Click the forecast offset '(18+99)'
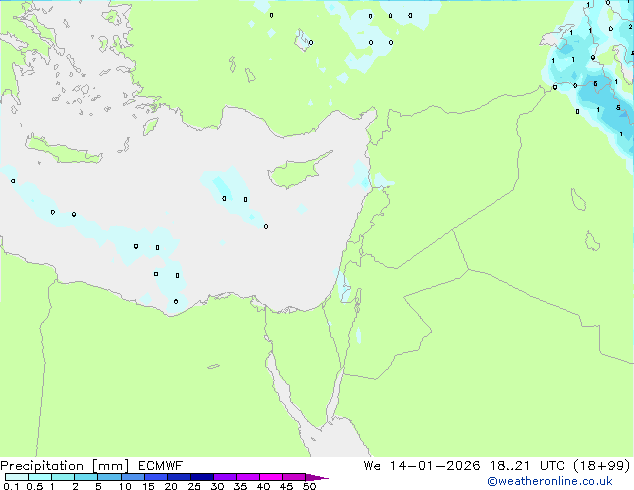The height and width of the screenshot is (490, 634). pyautogui.click(x=602, y=466)
